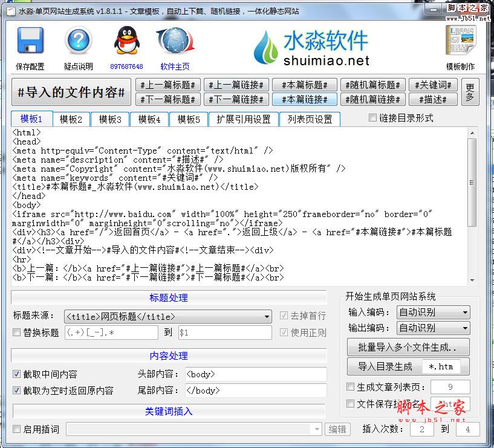Image resolution: width=494 pixels, height=448 pixels.
Task: Switch to the 模板4 tab
Action: [149, 119]
